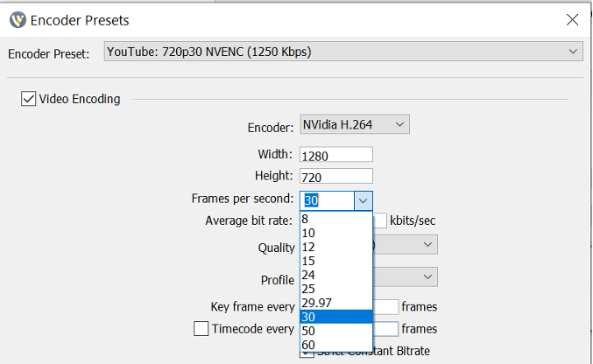
Task: Toggle the Video Encoding checkbox
Action: click(28, 99)
